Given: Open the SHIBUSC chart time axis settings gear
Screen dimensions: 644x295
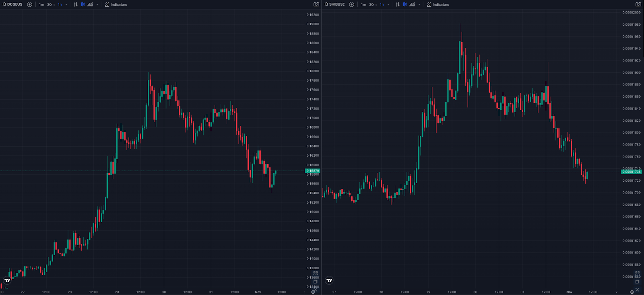Looking at the screenshot, I should 632,292.
